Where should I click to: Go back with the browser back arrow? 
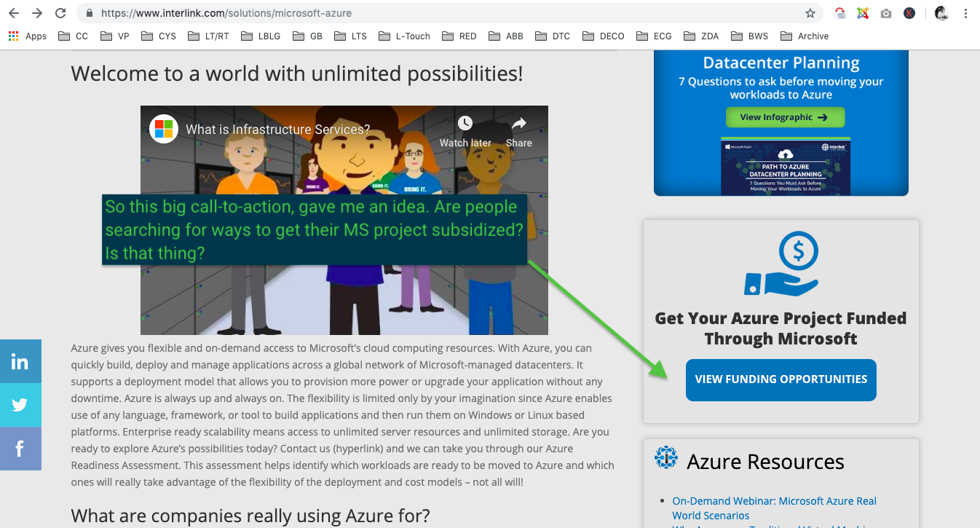(x=15, y=13)
